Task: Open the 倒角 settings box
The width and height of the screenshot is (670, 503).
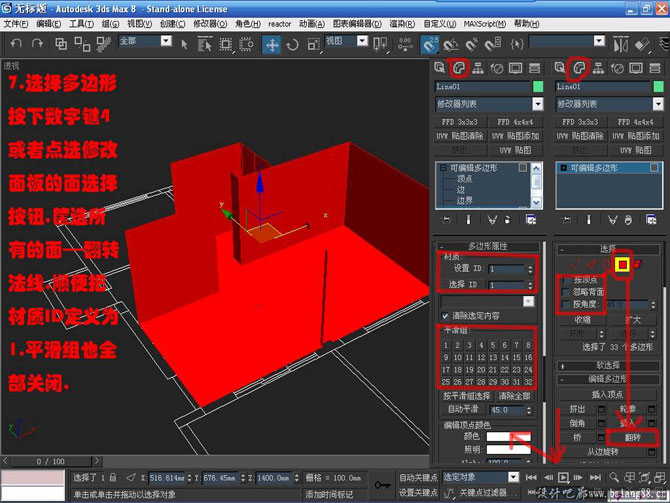Action: pos(602,423)
